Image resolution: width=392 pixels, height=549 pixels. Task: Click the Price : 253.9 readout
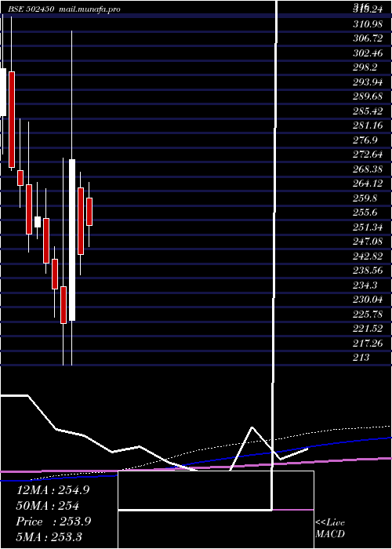coord(53,522)
